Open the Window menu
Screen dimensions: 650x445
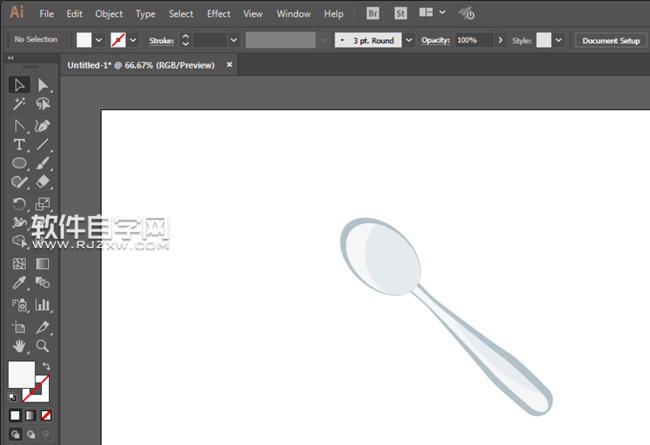click(x=293, y=14)
